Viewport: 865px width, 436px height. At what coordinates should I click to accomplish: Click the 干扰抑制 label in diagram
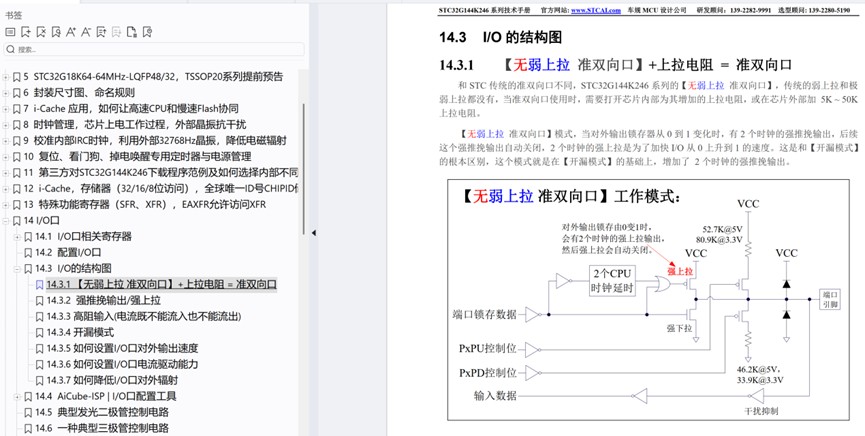click(760, 412)
